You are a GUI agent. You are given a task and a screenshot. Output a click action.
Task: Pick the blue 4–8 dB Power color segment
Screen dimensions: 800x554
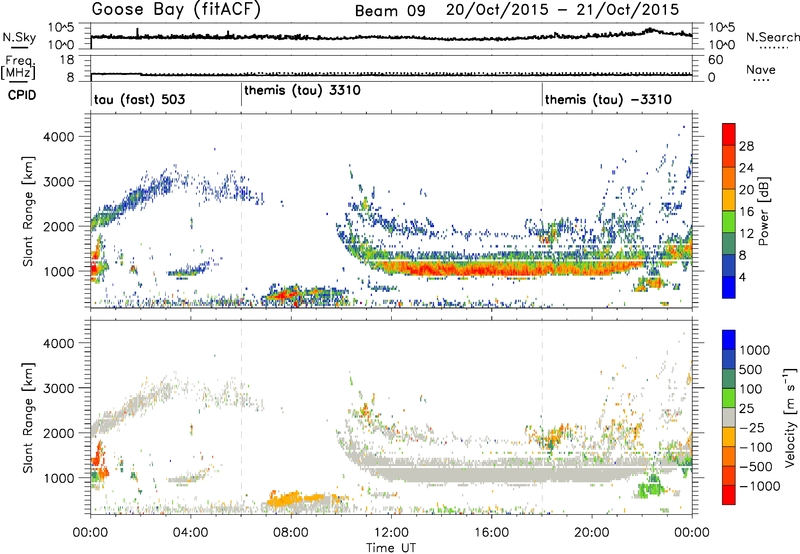[729, 266]
